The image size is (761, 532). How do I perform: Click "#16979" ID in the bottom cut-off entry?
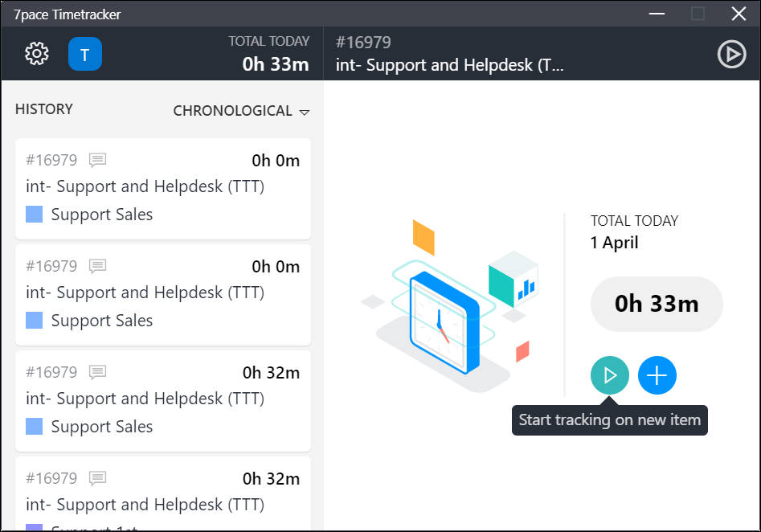[x=51, y=478]
